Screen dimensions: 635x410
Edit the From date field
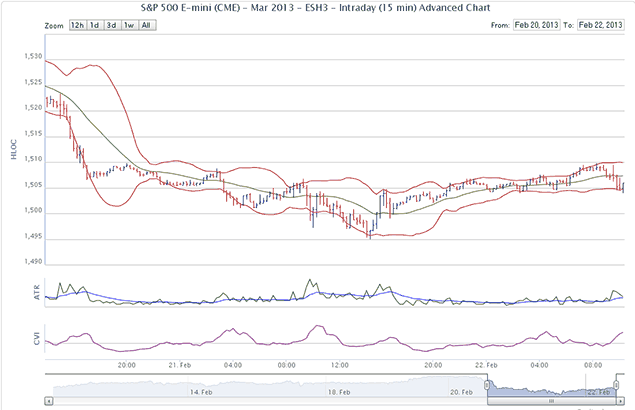(536, 25)
